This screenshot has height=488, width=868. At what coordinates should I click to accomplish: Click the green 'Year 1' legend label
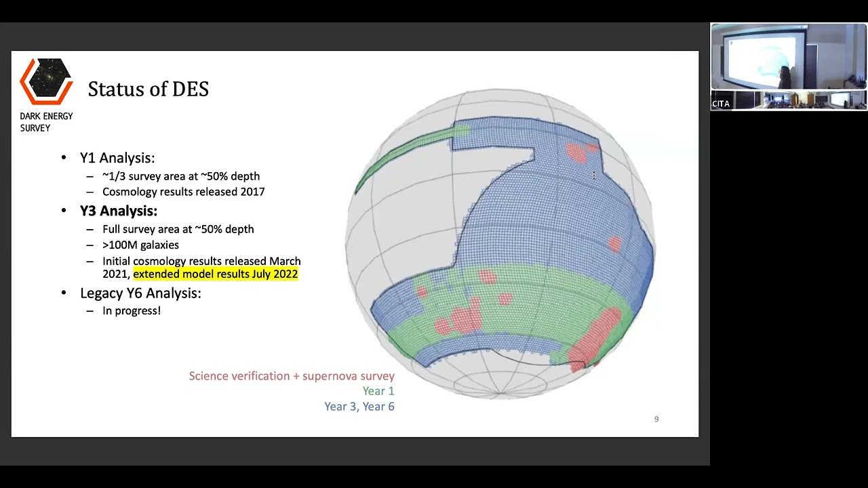(x=378, y=391)
